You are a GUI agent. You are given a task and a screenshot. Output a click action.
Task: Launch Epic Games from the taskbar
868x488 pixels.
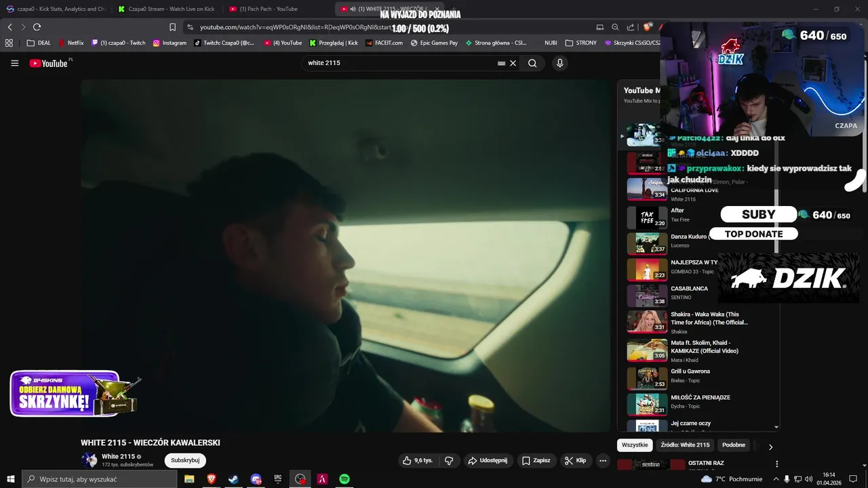tap(278, 479)
